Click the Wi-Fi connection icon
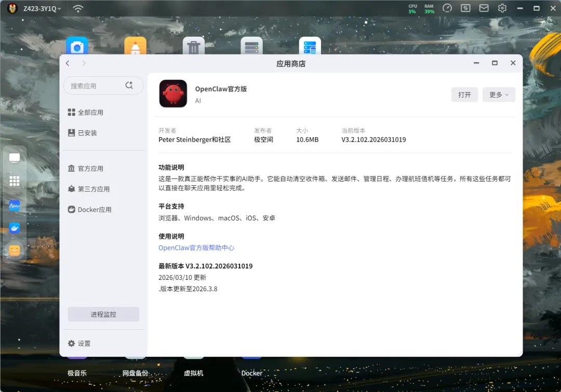 [x=78, y=8]
